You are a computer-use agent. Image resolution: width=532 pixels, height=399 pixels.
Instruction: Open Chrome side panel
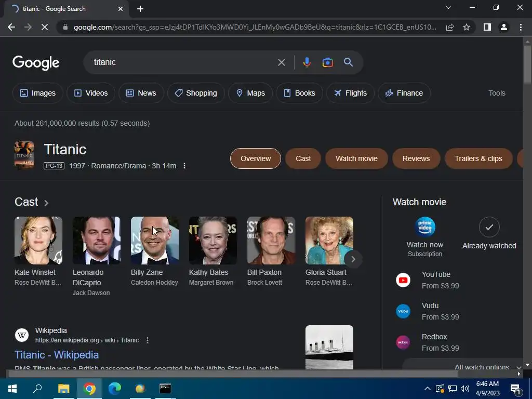click(x=487, y=27)
